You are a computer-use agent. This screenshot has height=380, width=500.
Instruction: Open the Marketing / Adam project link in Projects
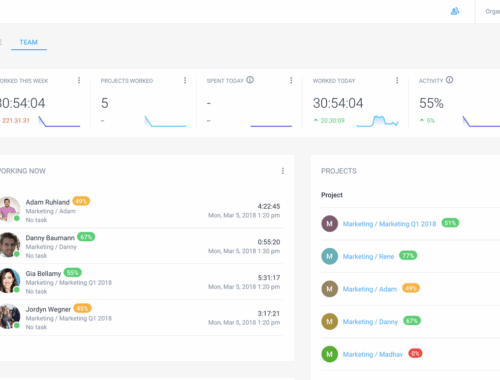click(x=370, y=289)
